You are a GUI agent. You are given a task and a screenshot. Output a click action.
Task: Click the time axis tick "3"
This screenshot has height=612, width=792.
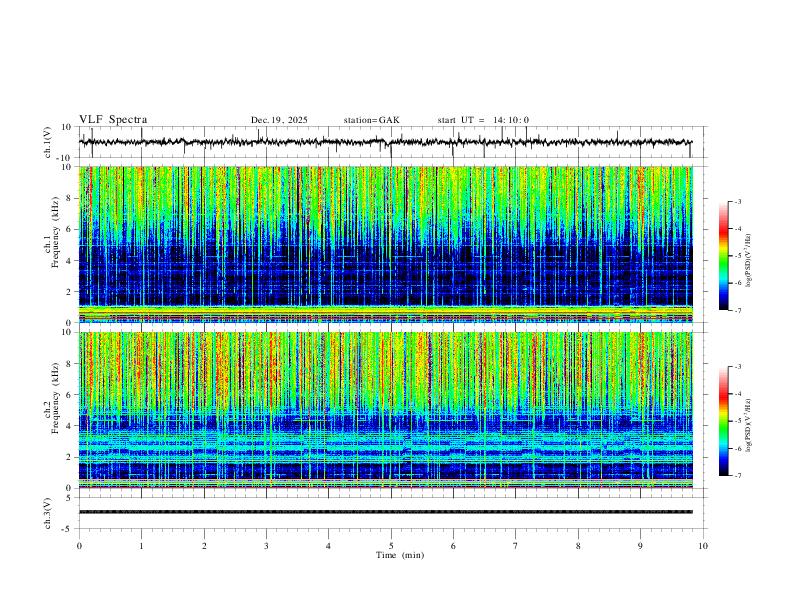(266, 546)
